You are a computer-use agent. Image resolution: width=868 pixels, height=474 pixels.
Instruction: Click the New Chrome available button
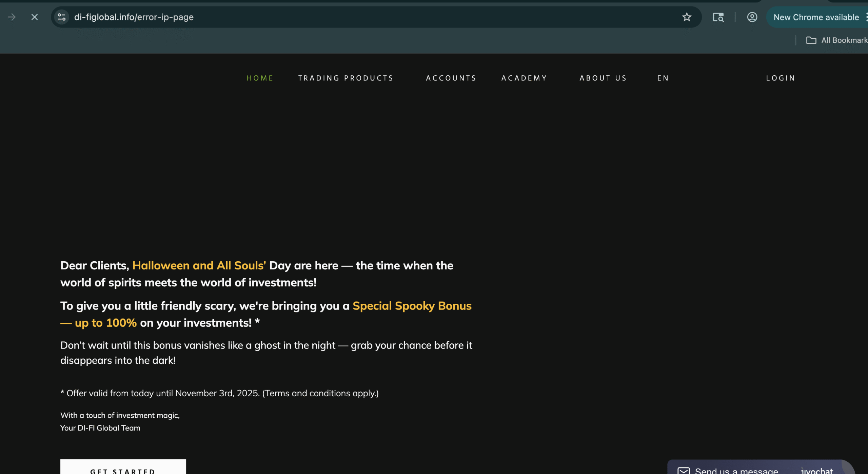point(816,17)
